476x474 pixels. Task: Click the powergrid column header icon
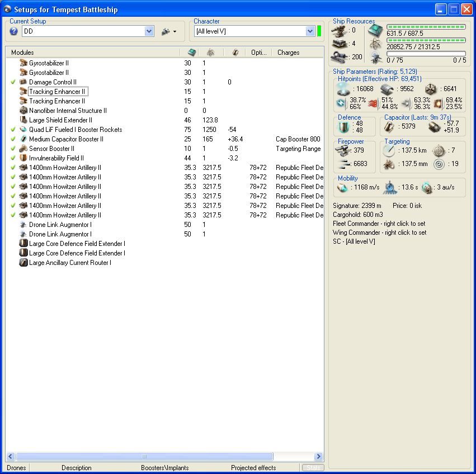pyautogui.click(x=210, y=53)
